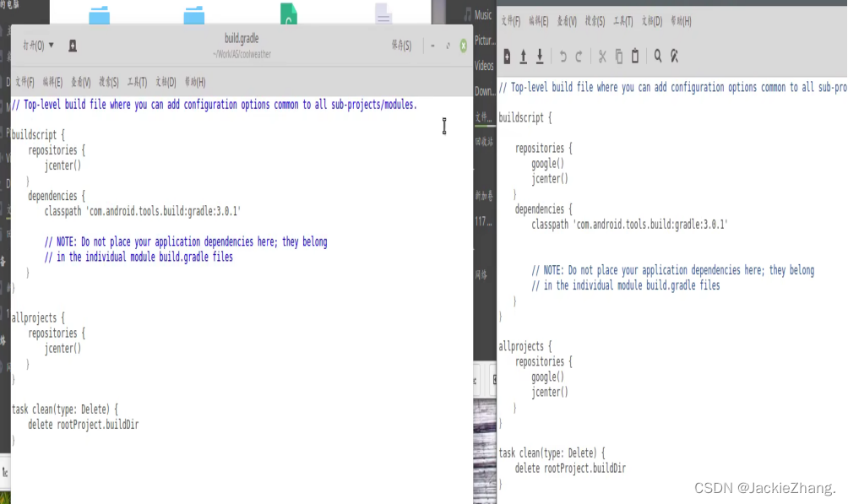This screenshot has width=848, height=504.
Task: Open 编辑(E) menu in the left editor
Action: point(52,82)
